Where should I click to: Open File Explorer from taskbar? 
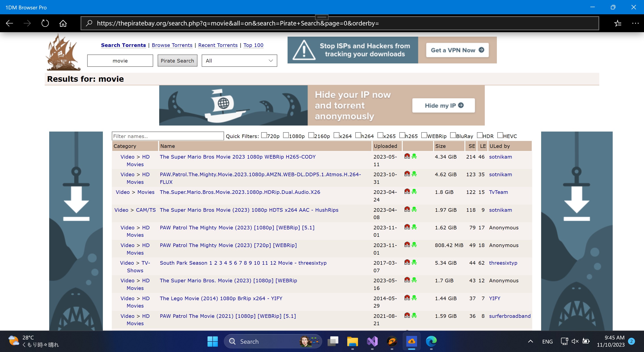(x=352, y=341)
